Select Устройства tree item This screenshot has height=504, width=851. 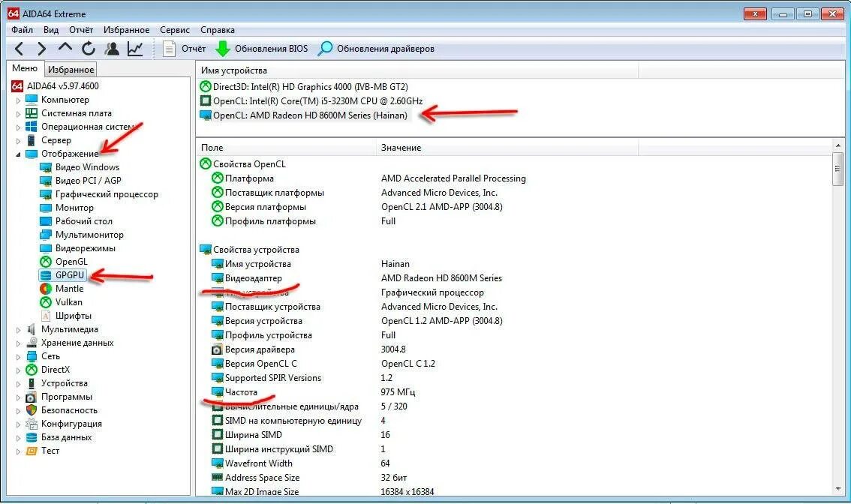pos(57,383)
